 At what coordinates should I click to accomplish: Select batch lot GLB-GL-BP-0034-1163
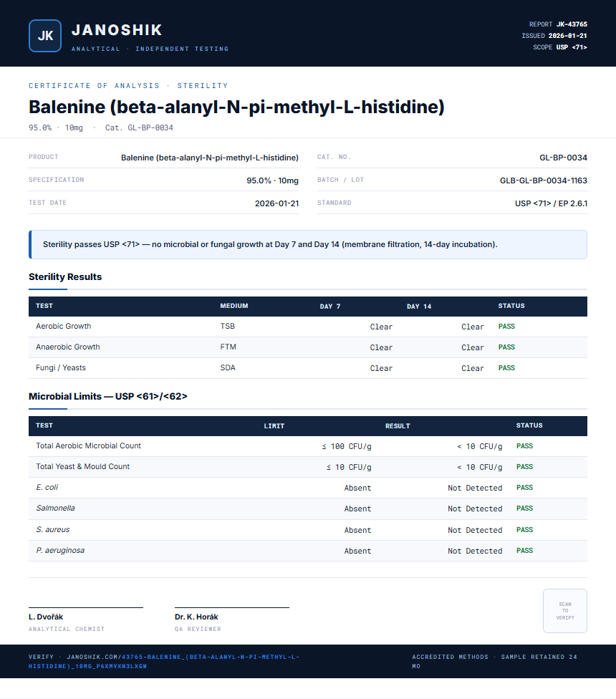[544, 180]
